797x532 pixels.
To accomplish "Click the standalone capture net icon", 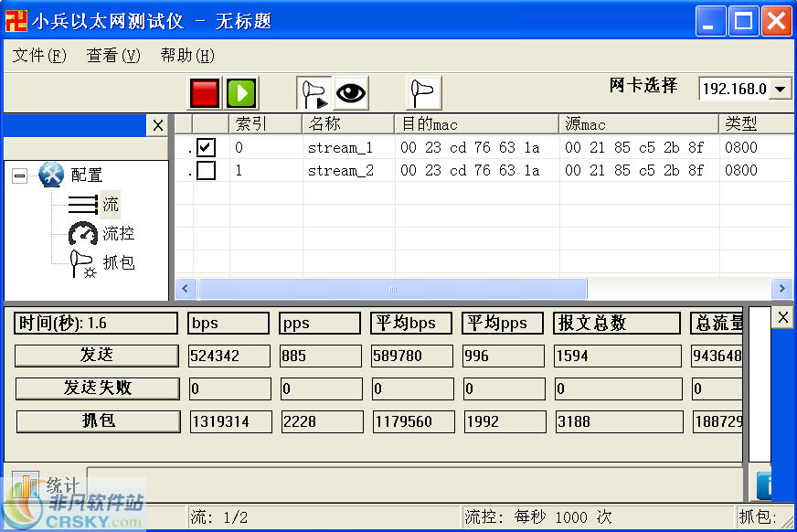I will [424, 93].
